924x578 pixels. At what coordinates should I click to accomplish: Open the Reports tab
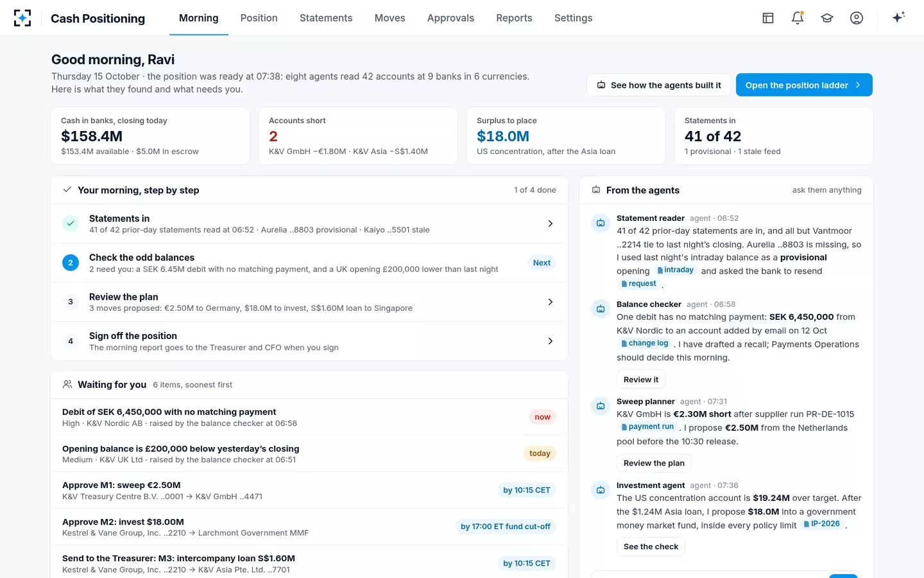[x=514, y=18]
